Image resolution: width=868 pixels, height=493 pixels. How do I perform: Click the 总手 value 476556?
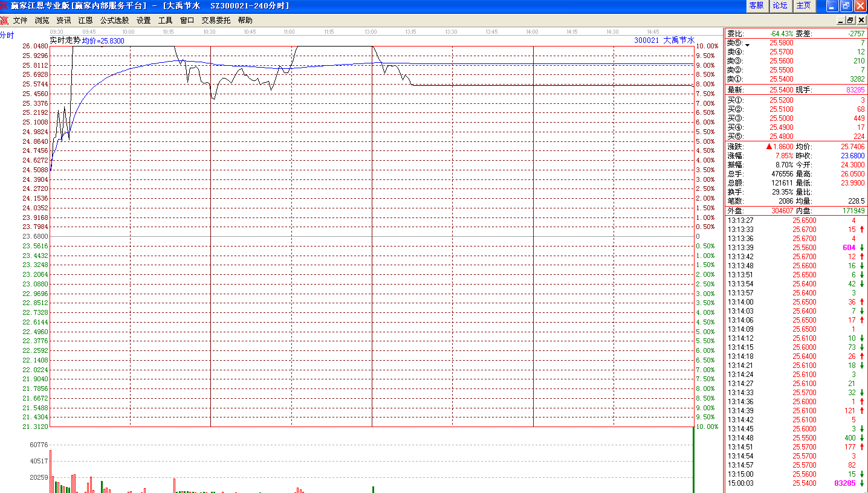[782, 174]
